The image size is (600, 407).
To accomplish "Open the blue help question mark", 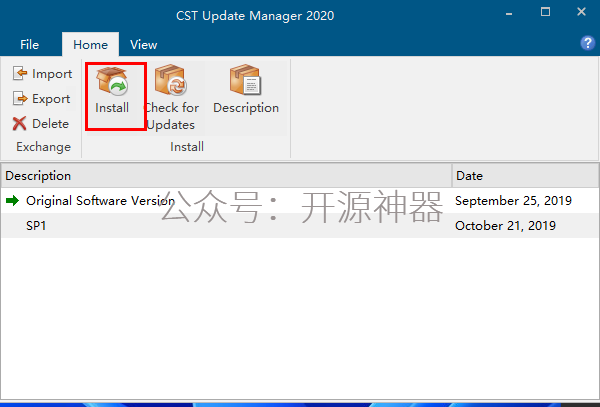I will 587,43.
